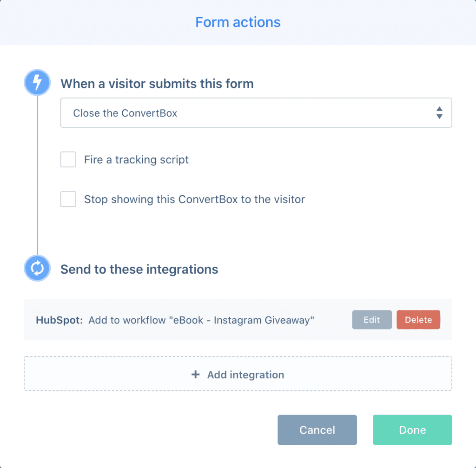Image resolution: width=476 pixels, height=468 pixels.
Task: Click the circular sync arrows integrations icon
Action: [37, 268]
